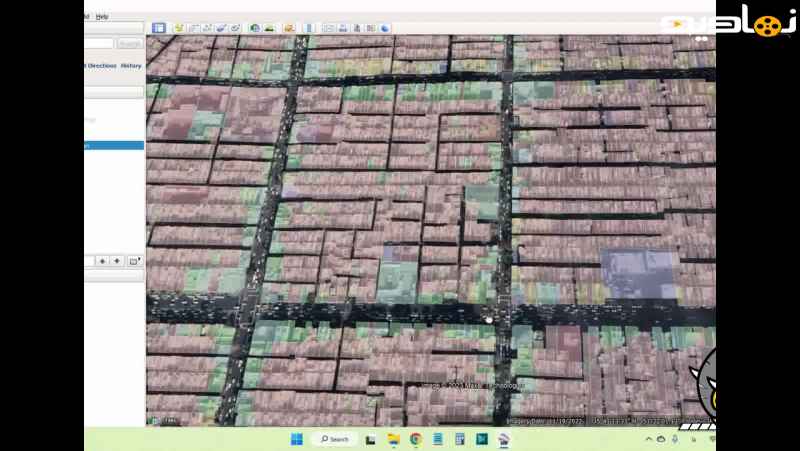Open Chrome from the taskbar
The width and height of the screenshot is (800, 451).
click(415, 439)
